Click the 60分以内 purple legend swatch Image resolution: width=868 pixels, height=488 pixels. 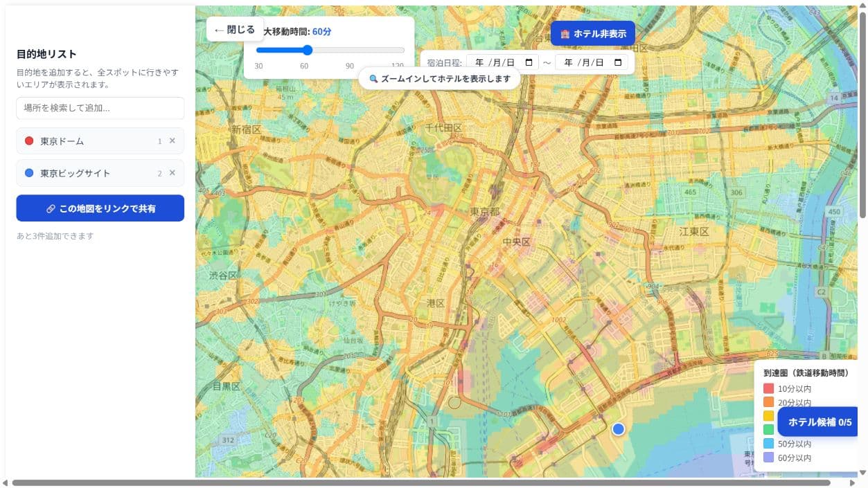(x=768, y=458)
